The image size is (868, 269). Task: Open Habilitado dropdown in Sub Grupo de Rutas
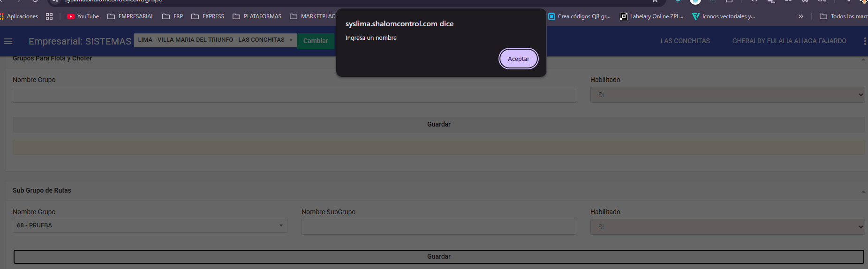point(727,227)
